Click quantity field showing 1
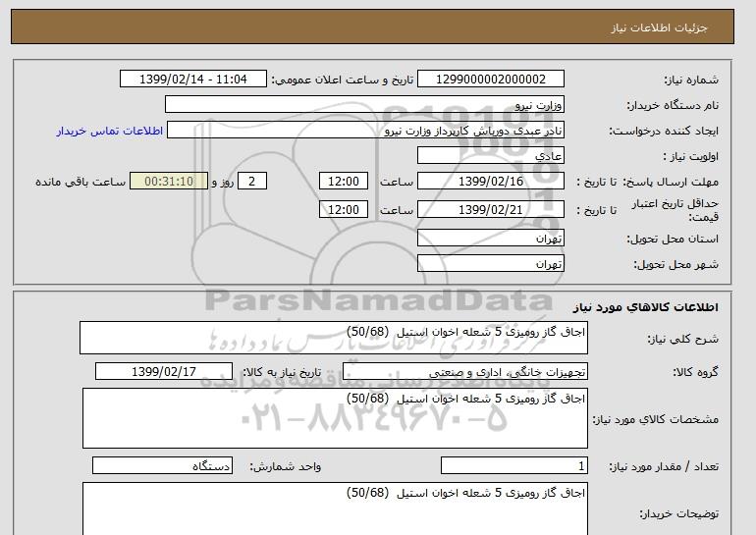Viewport: 756px width, 535px height. coord(513,465)
